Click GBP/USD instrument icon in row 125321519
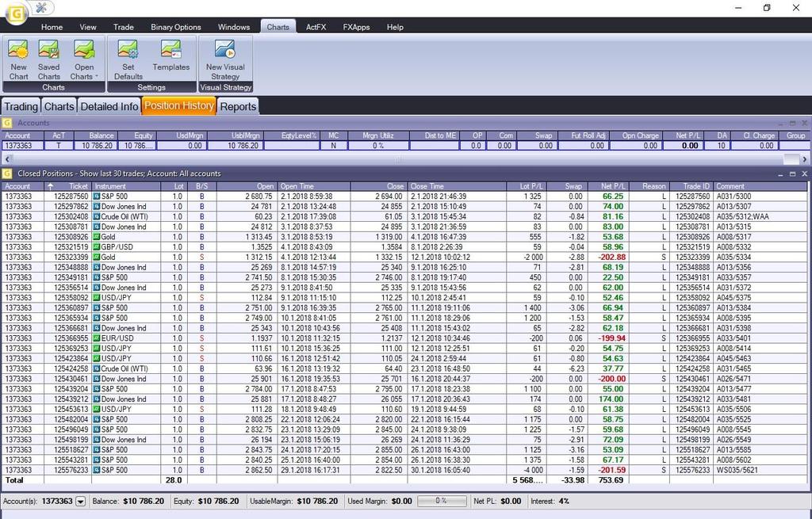This screenshot has height=519, width=812. coord(96,247)
